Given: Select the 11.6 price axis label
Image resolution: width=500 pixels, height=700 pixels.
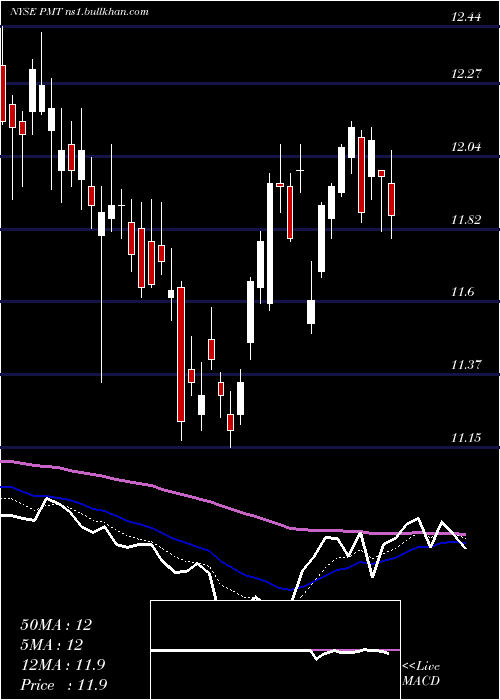Looking at the screenshot, I should [463, 292].
